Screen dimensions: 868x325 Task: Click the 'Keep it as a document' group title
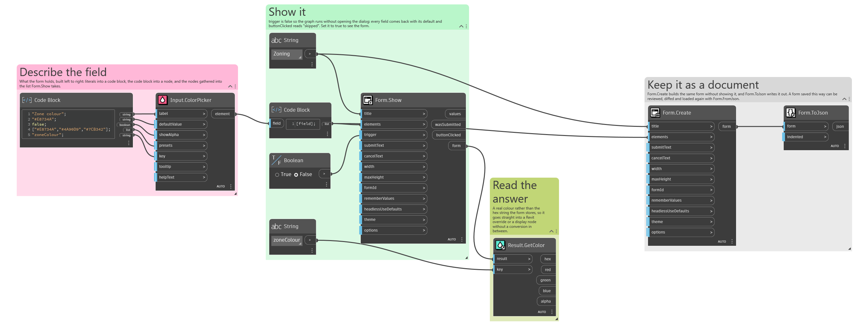pos(703,85)
